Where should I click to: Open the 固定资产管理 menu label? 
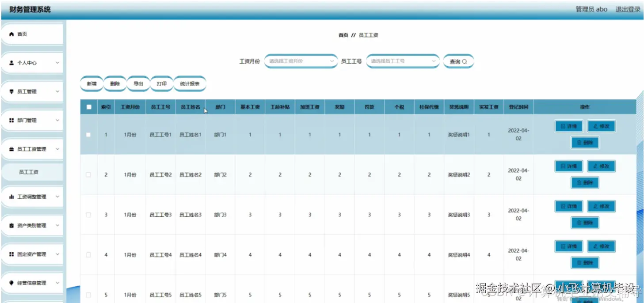pyautogui.click(x=32, y=254)
